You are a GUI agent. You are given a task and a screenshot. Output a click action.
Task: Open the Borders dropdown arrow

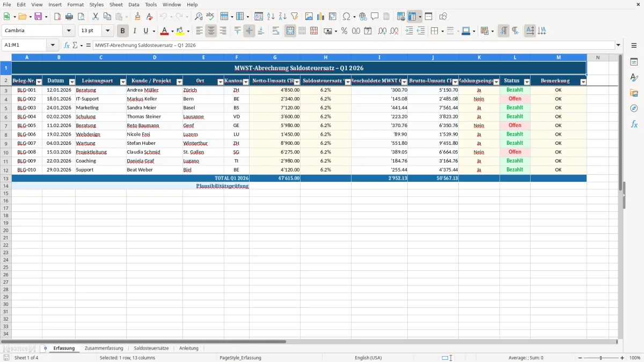click(x=442, y=31)
